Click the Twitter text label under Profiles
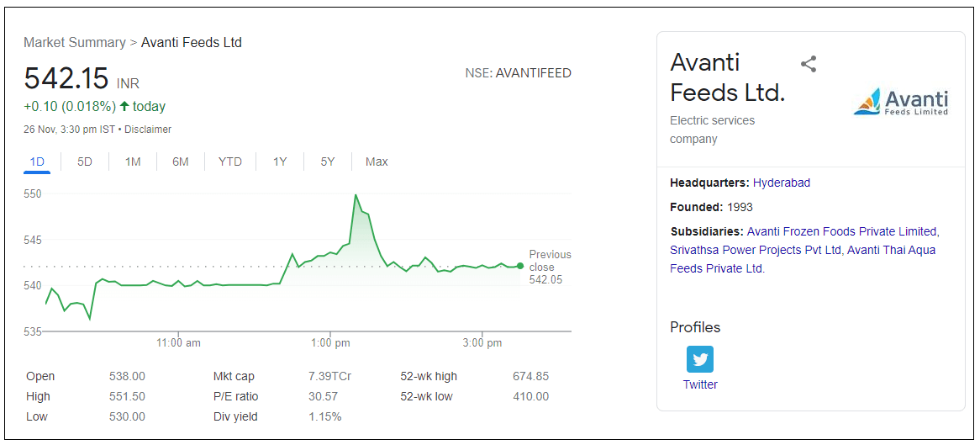The height and width of the screenshot is (445, 980). pos(700,384)
